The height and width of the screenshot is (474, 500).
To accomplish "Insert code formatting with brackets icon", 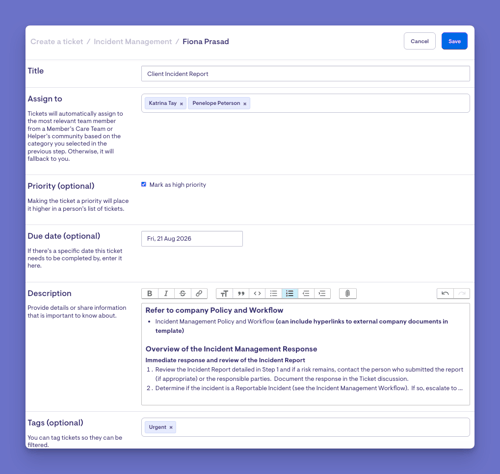I will (x=257, y=293).
